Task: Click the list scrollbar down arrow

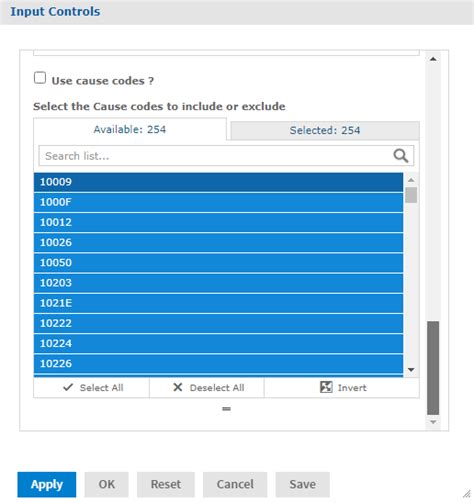Action: point(411,370)
